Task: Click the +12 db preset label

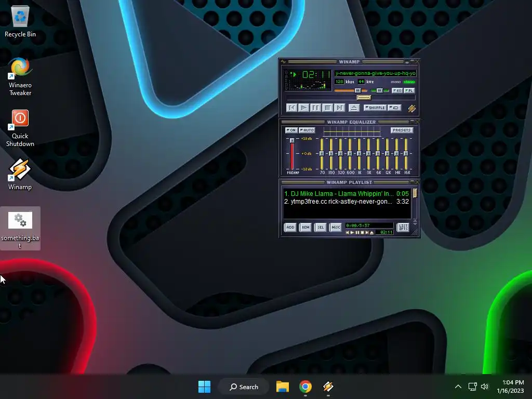Action: point(307,139)
